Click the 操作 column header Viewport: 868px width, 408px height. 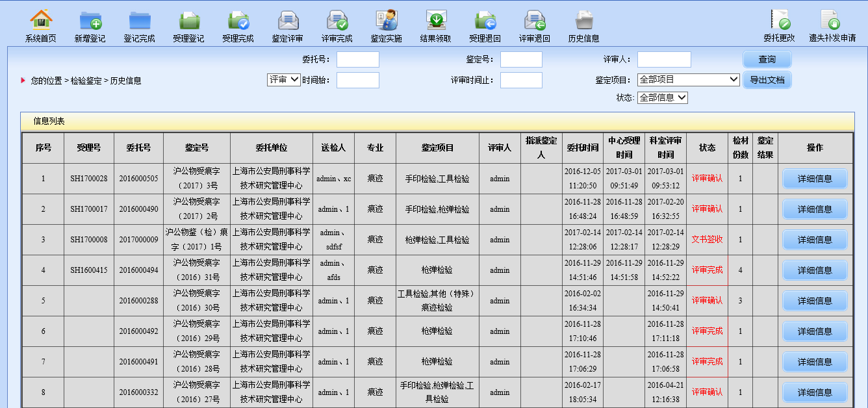815,148
